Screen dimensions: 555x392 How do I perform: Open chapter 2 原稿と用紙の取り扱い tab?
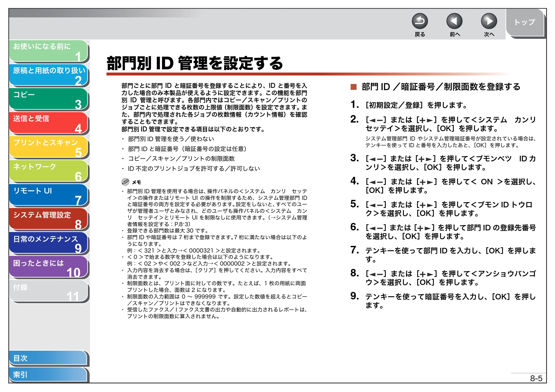coord(49,75)
